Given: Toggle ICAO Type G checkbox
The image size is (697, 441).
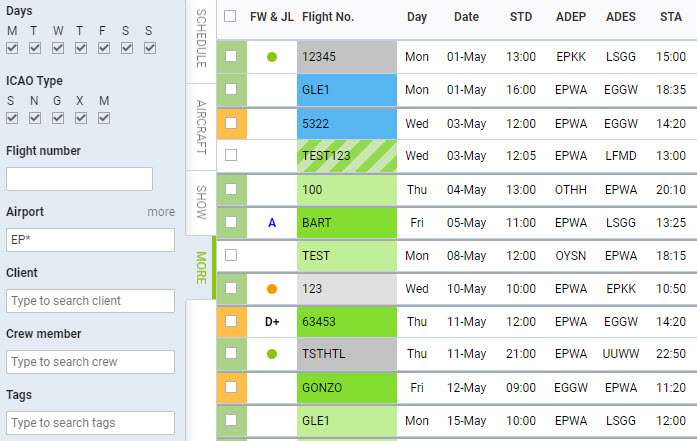Looking at the screenshot, I should [58, 118].
